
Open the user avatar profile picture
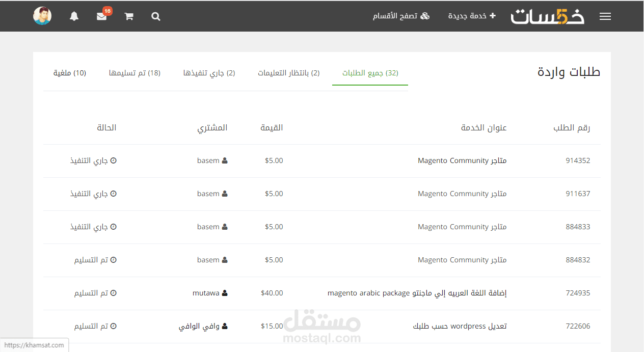click(42, 16)
